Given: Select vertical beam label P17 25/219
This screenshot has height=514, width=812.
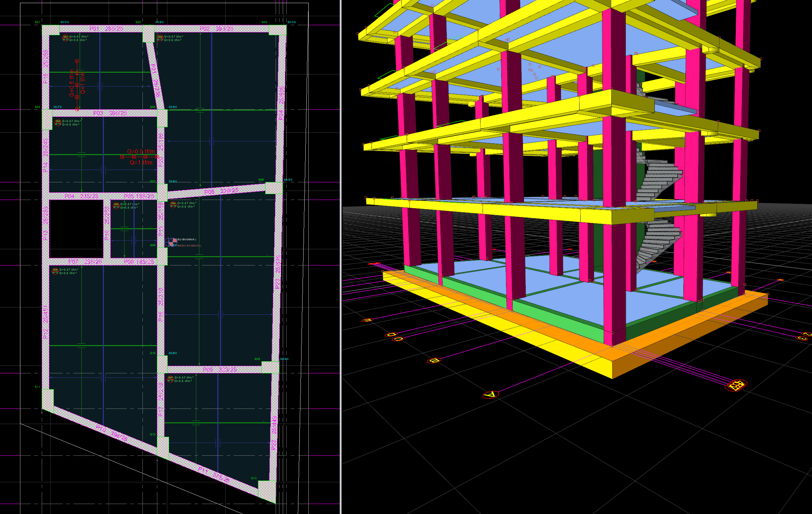Looking at the screenshot, I should (161, 399).
